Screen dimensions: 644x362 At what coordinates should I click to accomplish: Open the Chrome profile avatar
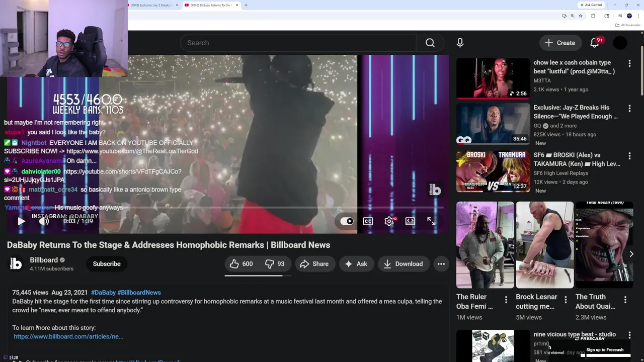[x=629, y=16]
